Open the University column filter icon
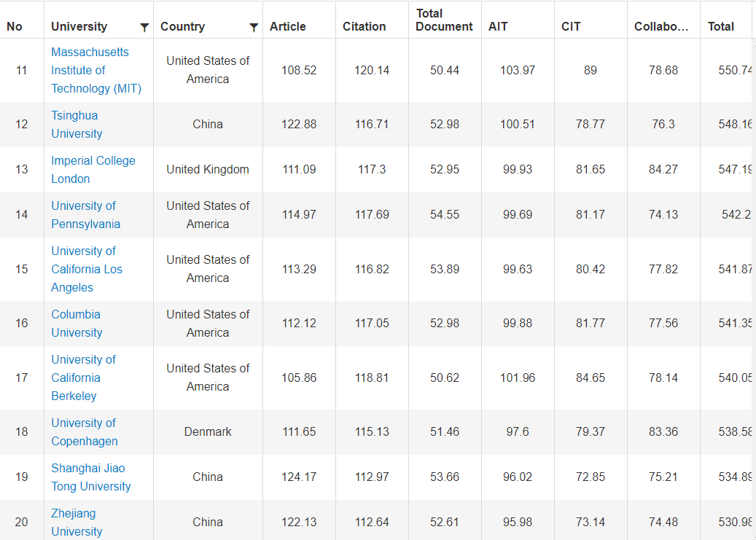The height and width of the screenshot is (540, 756). 144,27
